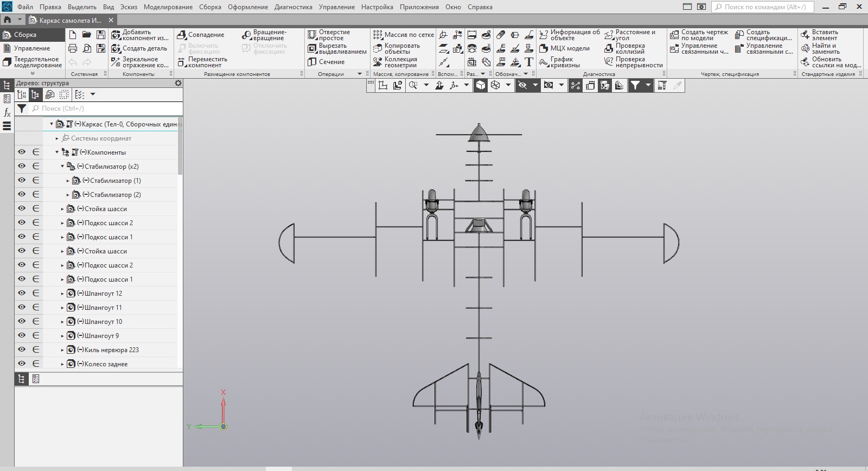Toggle visibility of Стабилизатор (1)
This screenshot has width=868, height=471.
coord(22,181)
